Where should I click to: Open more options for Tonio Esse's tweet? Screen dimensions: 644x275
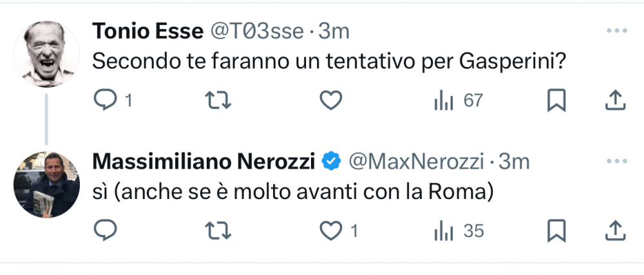[x=618, y=30]
